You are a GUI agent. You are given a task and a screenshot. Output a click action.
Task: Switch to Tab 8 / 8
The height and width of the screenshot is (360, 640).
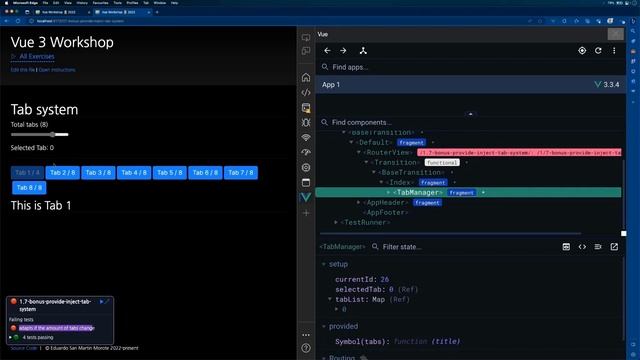tap(29, 188)
